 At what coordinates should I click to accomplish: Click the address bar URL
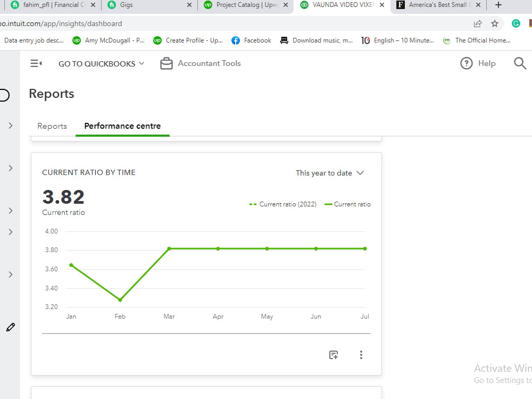coord(61,24)
